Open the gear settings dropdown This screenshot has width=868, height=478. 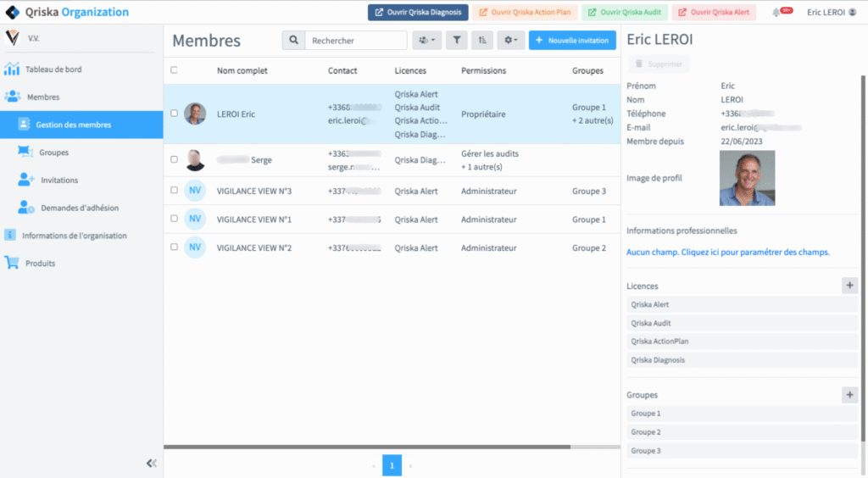[510, 41]
